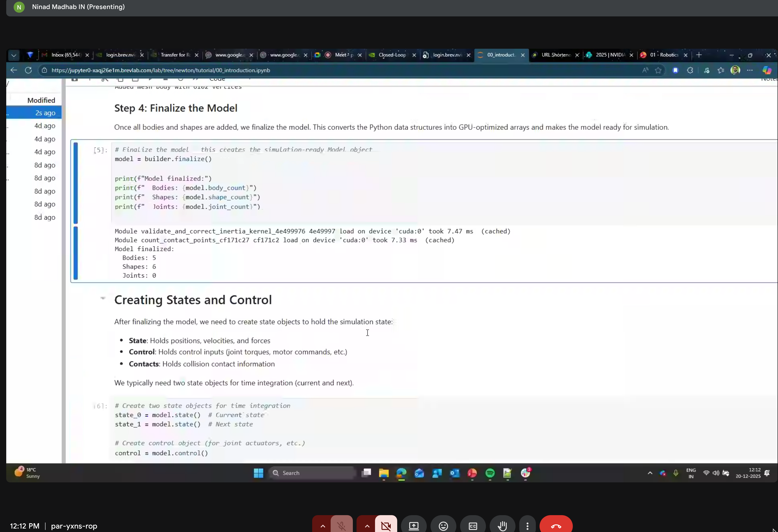Open the emoji reactions button
The width and height of the screenshot is (778, 532).
pos(443,526)
